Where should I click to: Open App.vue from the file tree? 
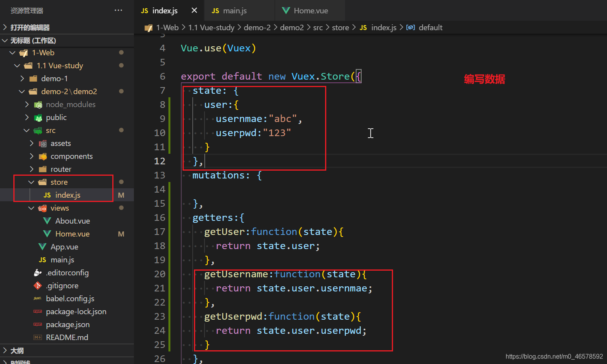click(x=64, y=247)
